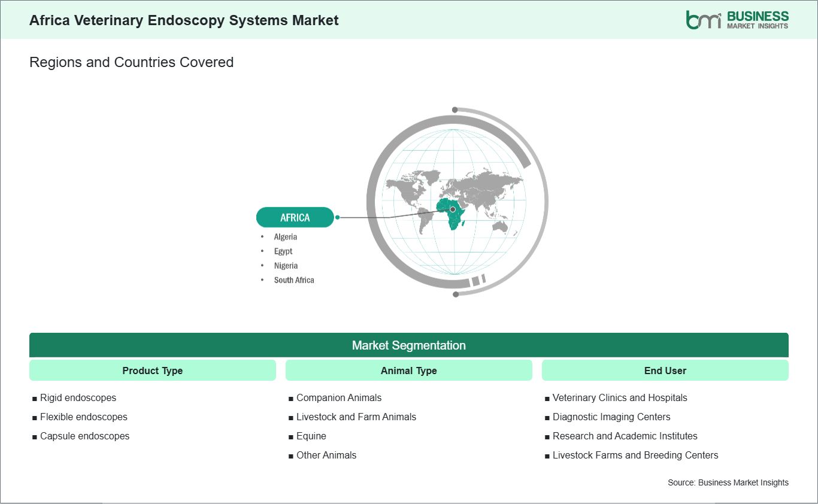The height and width of the screenshot is (504, 818).
Task: Select the End User column header
Action: [665, 371]
